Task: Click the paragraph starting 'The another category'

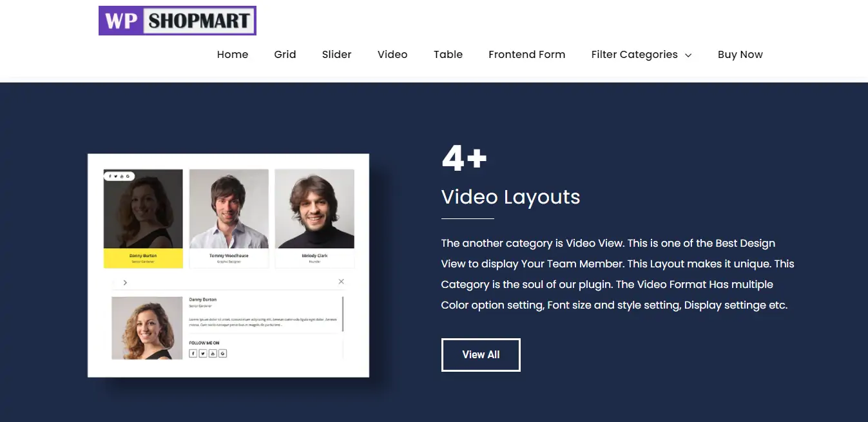Action: point(617,274)
